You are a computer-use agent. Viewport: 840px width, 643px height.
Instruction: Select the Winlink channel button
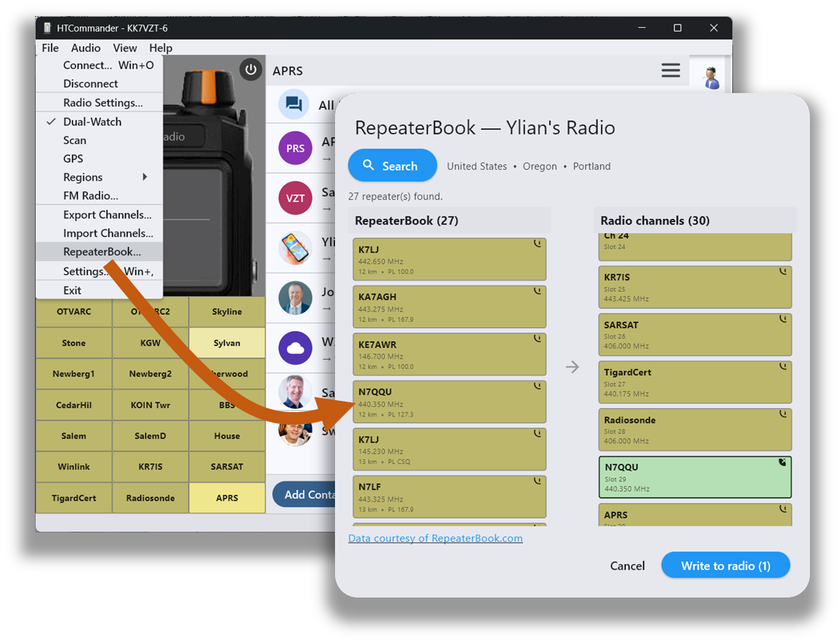tap(73, 467)
